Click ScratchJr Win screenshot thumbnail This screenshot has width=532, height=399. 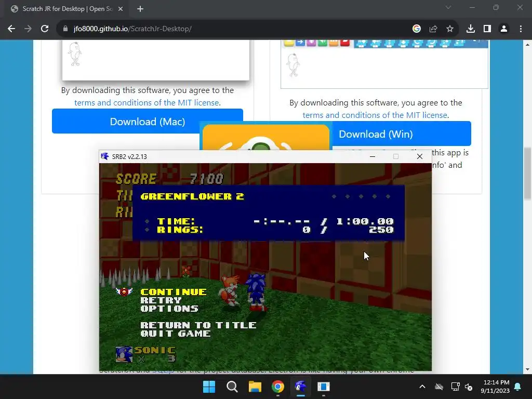[384, 64]
